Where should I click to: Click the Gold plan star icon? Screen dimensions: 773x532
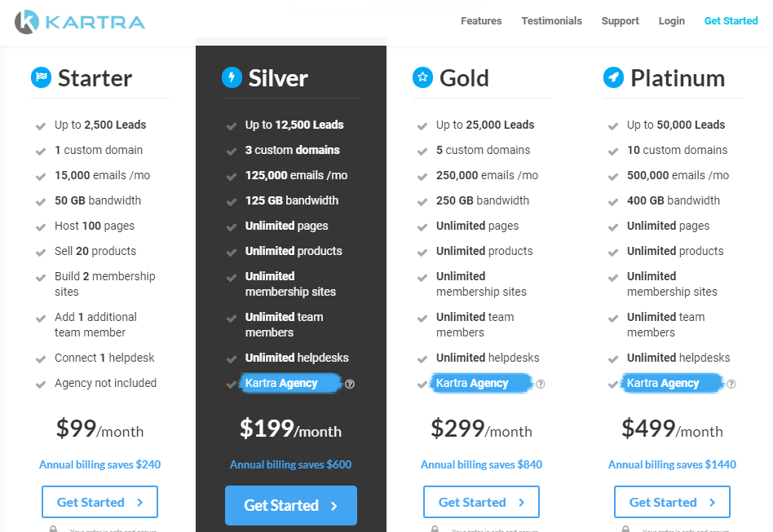click(422, 77)
